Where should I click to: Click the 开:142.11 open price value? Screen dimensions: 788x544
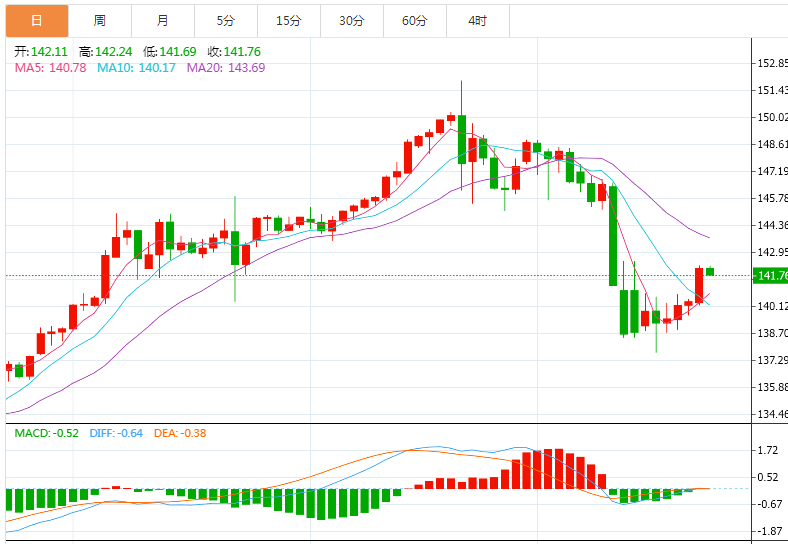click(x=41, y=52)
